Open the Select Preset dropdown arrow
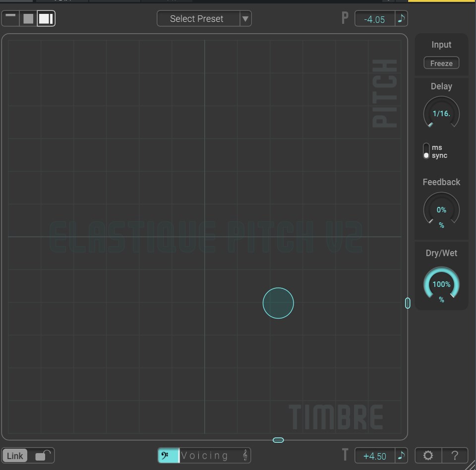 tap(245, 19)
